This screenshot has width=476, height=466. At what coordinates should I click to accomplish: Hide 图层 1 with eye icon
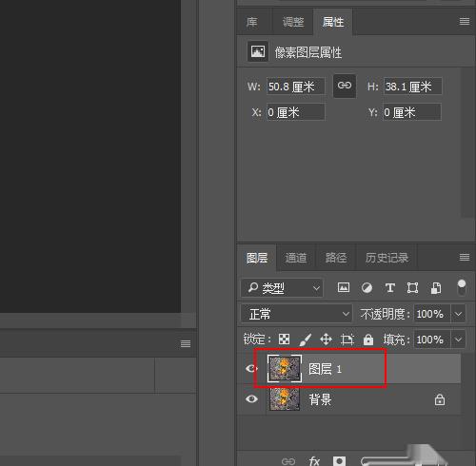coord(251,368)
